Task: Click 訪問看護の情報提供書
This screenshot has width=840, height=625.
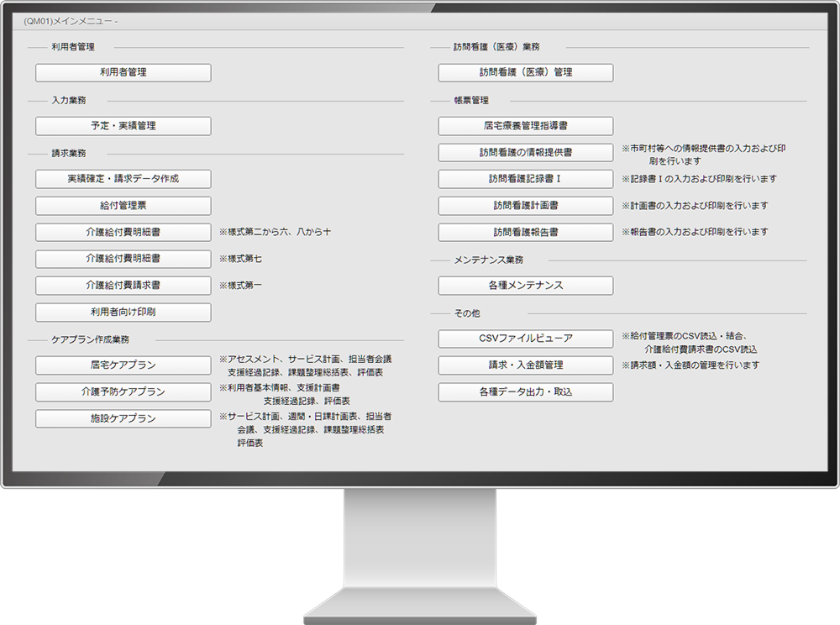Action: (x=525, y=152)
